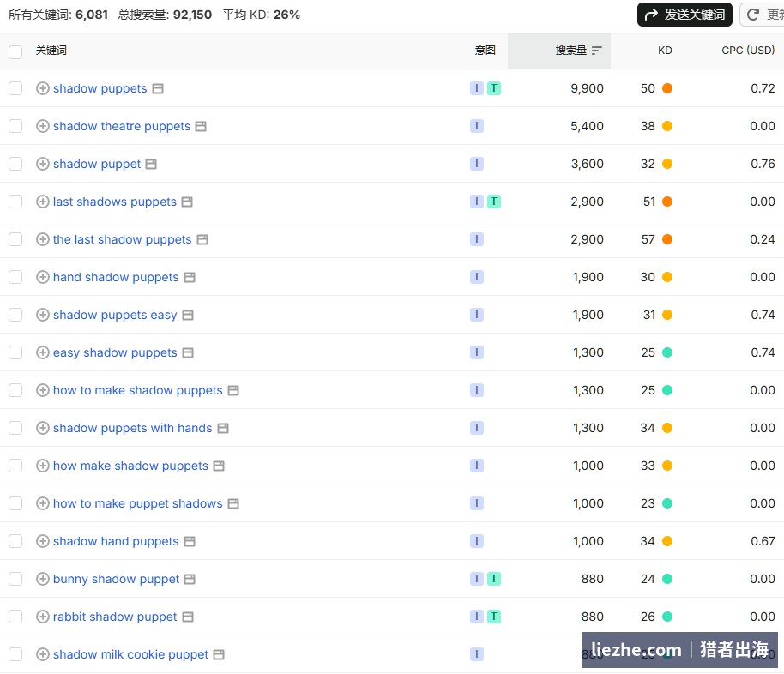Click the 所有关键词 6,081 summary text
The image size is (784, 674).
coord(58,15)
